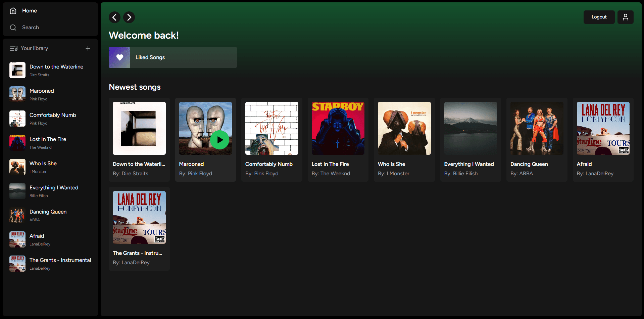Click the Home icon in the sidebar
The width and height of the screenshot is (644, 319).
[13, 10]
